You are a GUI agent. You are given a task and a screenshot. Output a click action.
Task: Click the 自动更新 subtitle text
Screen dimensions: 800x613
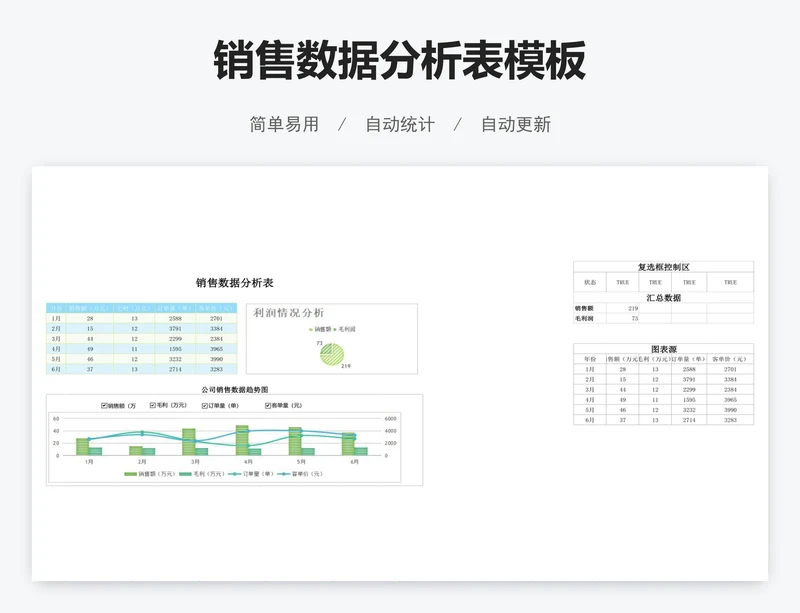click(516, 125)
